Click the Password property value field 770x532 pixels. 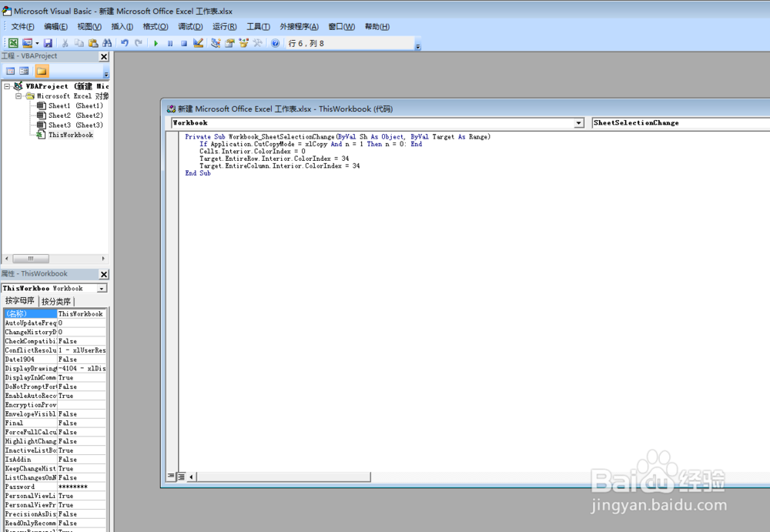(x=81, y=487)
